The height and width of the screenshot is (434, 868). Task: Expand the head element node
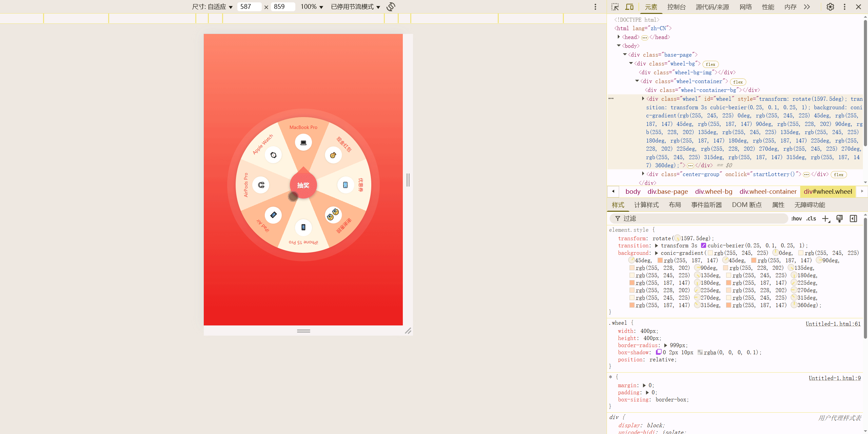coord(619,37)
